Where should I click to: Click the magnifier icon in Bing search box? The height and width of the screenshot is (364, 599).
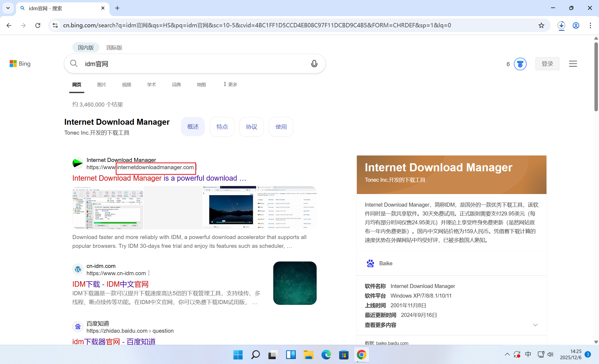[x=74, y=64]
